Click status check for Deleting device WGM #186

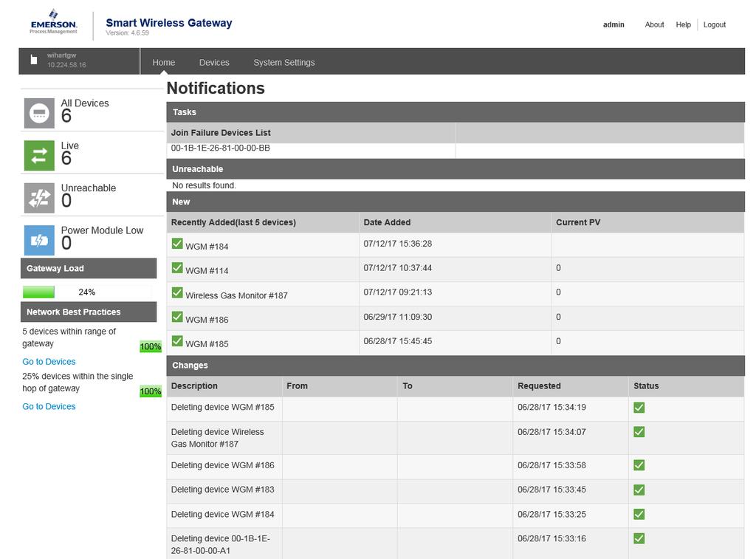point(639,465)
